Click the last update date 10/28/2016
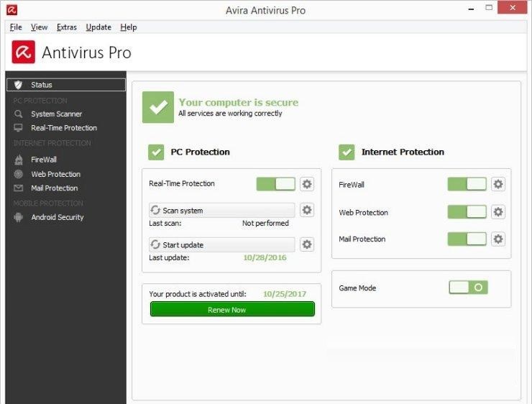 point(265,257)
